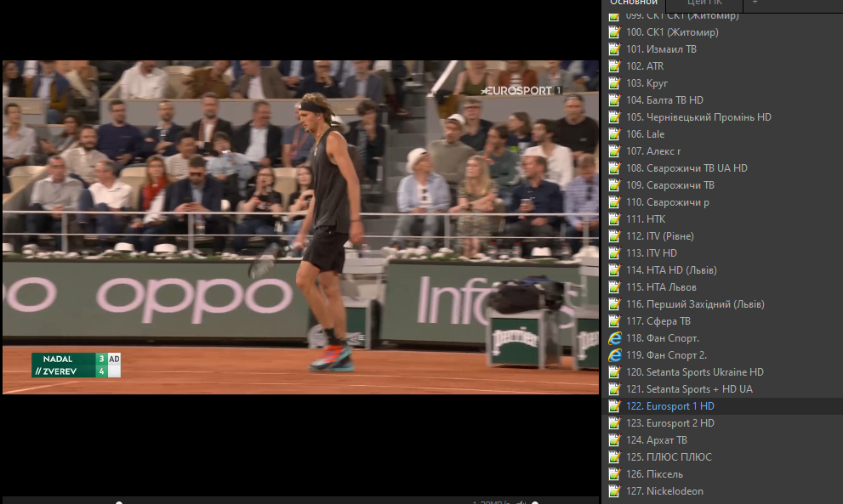843x504 pixels.
Task: Click the browser icon beside 119. Фан Спорт 2.
Action: click(x=614, y=355)
